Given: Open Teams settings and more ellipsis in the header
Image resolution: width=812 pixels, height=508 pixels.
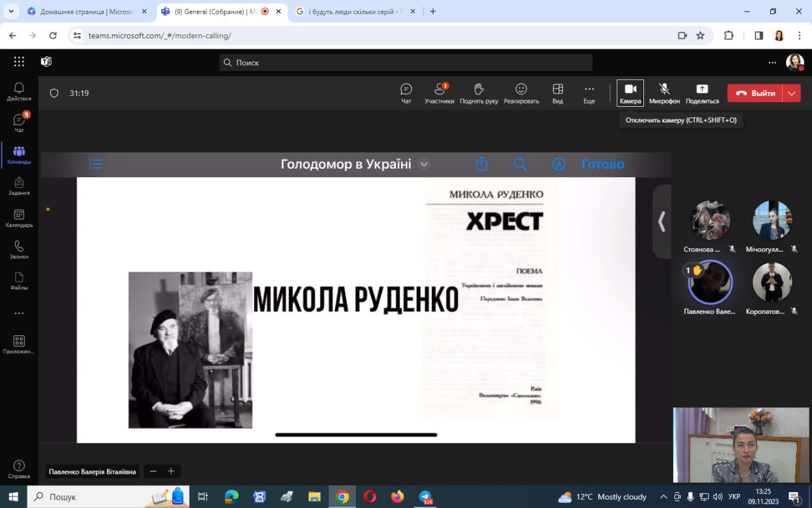Looking at the screenshot, I should coord(772,62).
